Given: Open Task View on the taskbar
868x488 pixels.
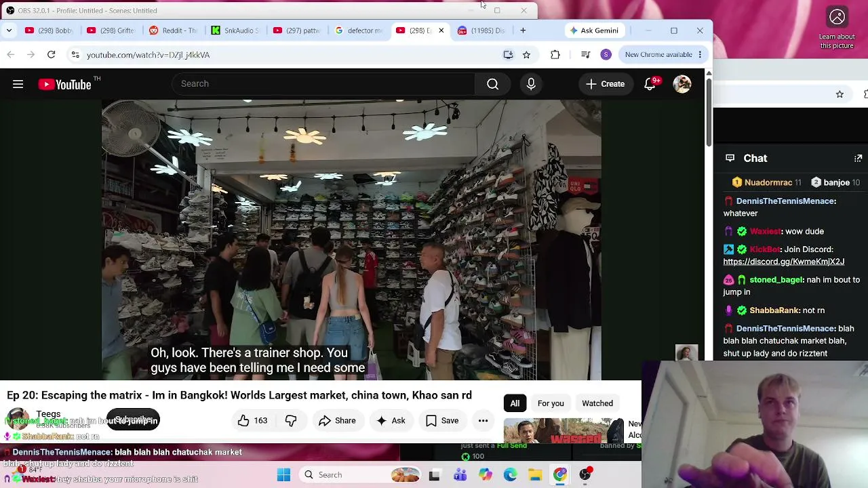Looking at the screenshot, I should 435,474.
